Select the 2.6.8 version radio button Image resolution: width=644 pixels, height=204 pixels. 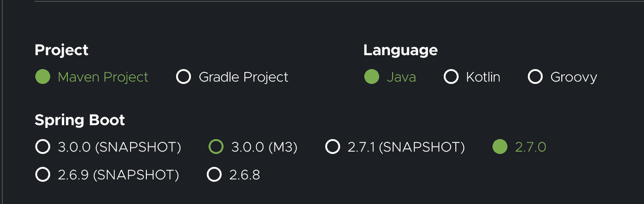click(214, 174)
